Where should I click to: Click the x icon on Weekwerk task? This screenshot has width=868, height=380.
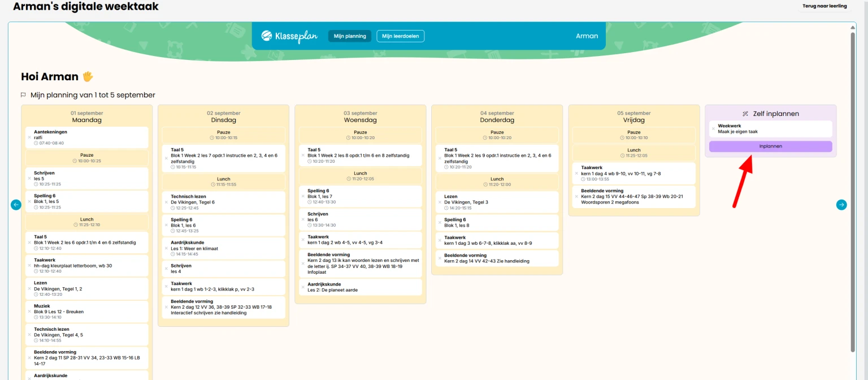coord(713,129)
